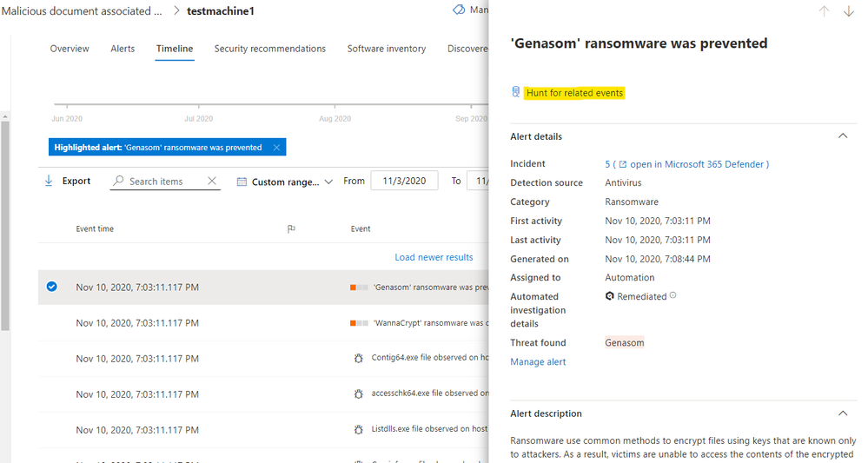The image size is (868, 463).
Task: Click the down arrow in alert panel
Action: coord(849,11)
